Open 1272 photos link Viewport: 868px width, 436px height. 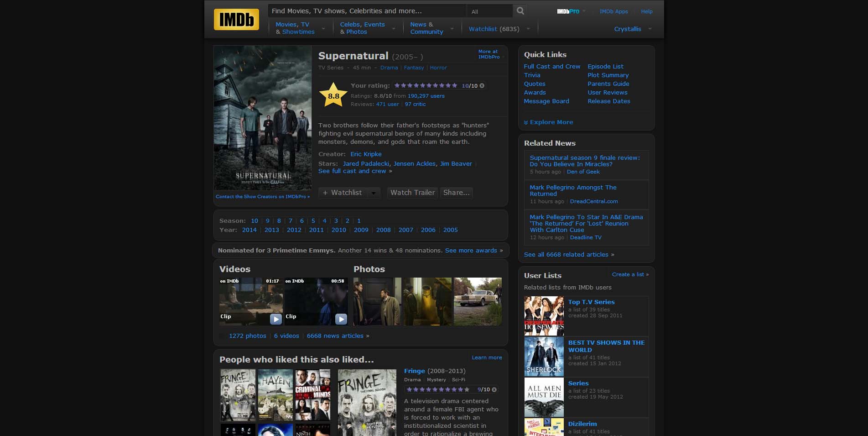[x=247, y=336]
